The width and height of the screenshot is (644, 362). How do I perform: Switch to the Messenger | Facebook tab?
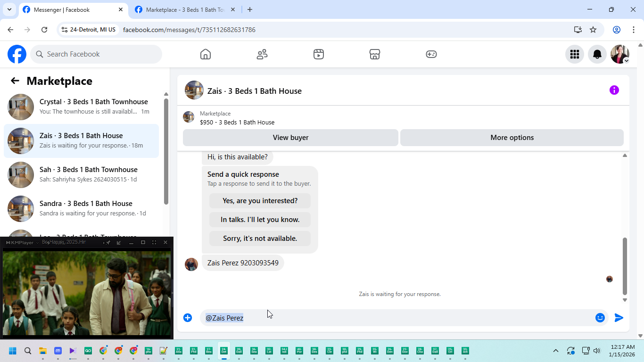coord(73,9)
